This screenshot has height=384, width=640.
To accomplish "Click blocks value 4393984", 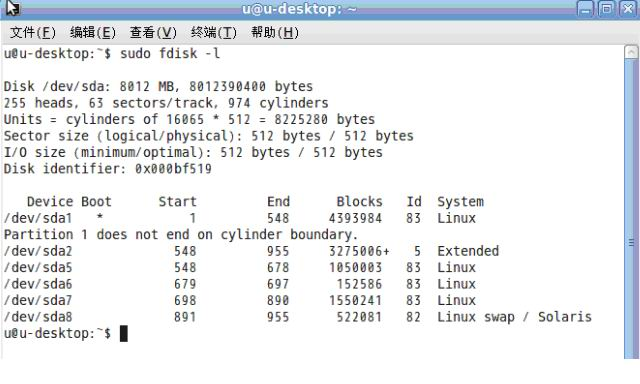I will pos(356,218).
